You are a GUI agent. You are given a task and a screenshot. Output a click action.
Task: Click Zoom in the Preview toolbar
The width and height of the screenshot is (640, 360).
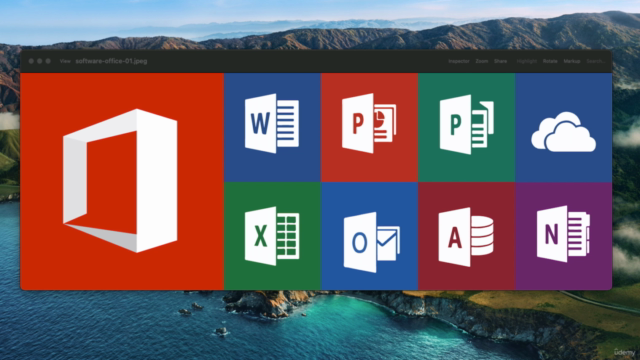click(482, 61)
